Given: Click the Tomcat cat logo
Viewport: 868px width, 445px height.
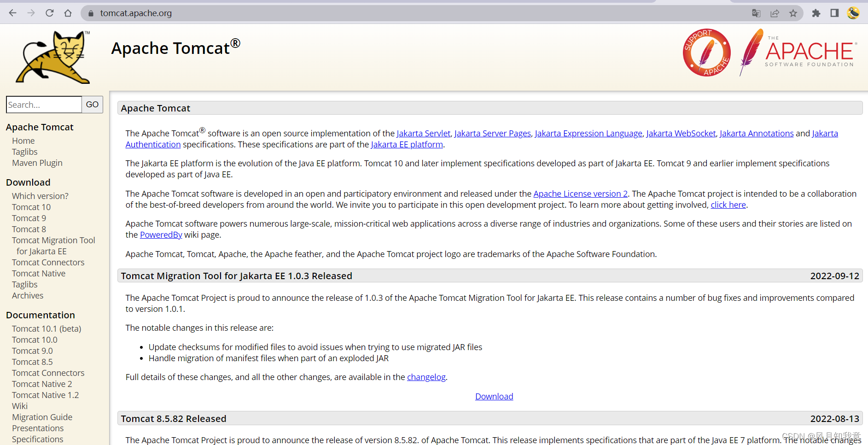Looking at the screenshot, I should (53, 57).
